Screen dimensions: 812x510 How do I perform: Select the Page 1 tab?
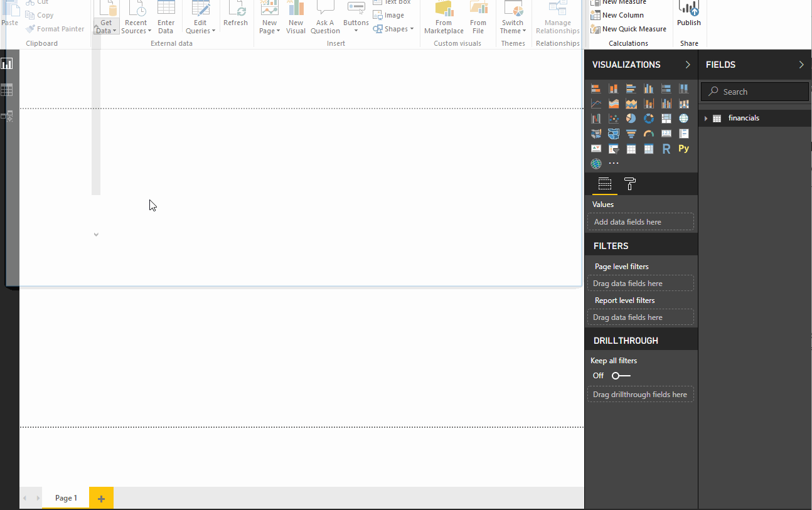pos(66,498)
